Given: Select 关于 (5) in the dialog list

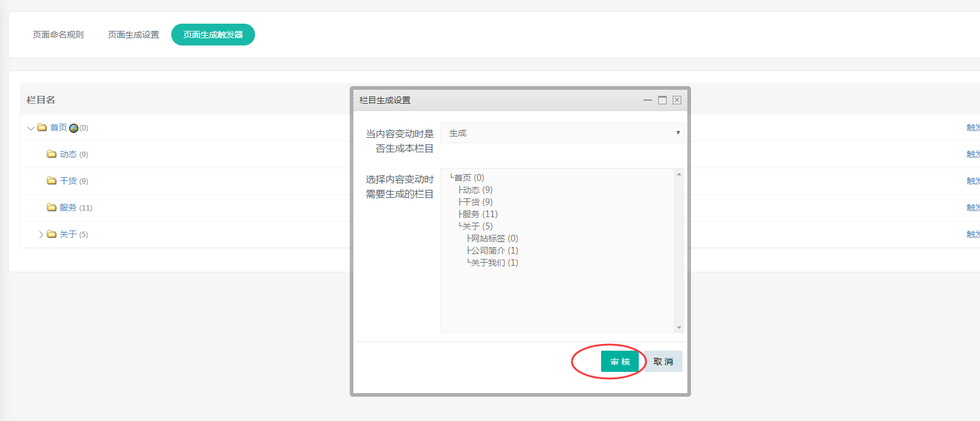Looking at the screenshot, I should pos(475,226).
